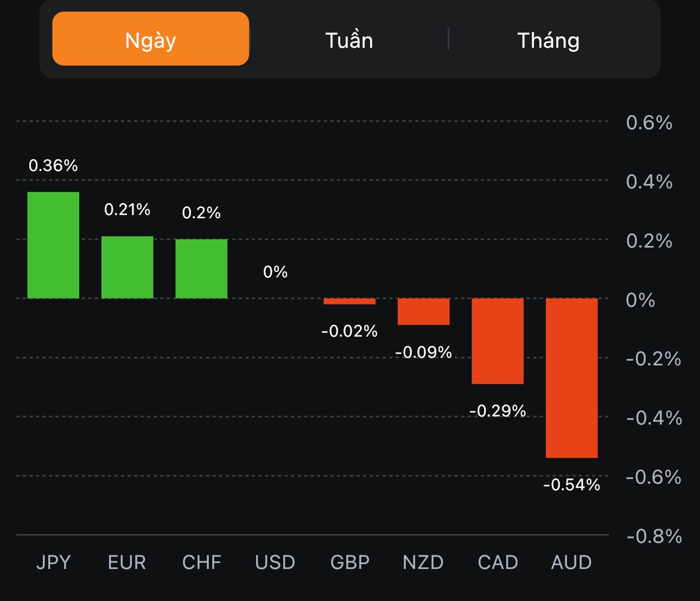Tap the green CHF bar
The width and height of the screenshot is (700, 601).
201,268
